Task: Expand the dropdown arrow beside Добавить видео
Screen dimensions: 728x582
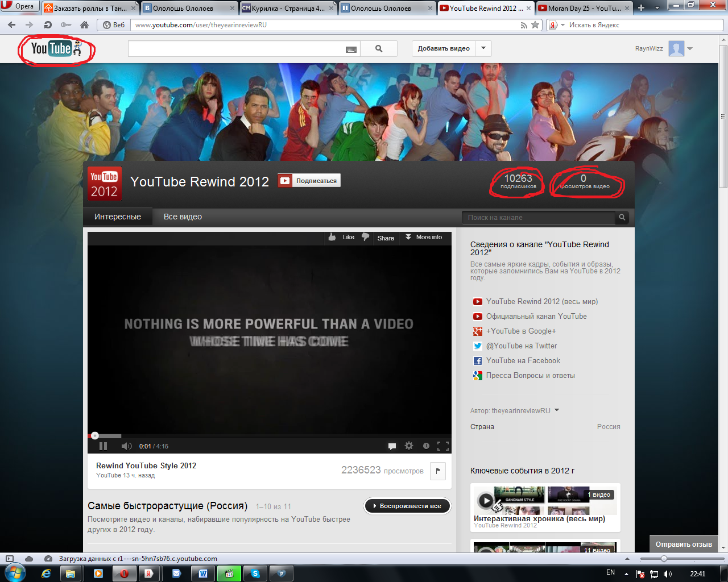Action: click(483, 48)
